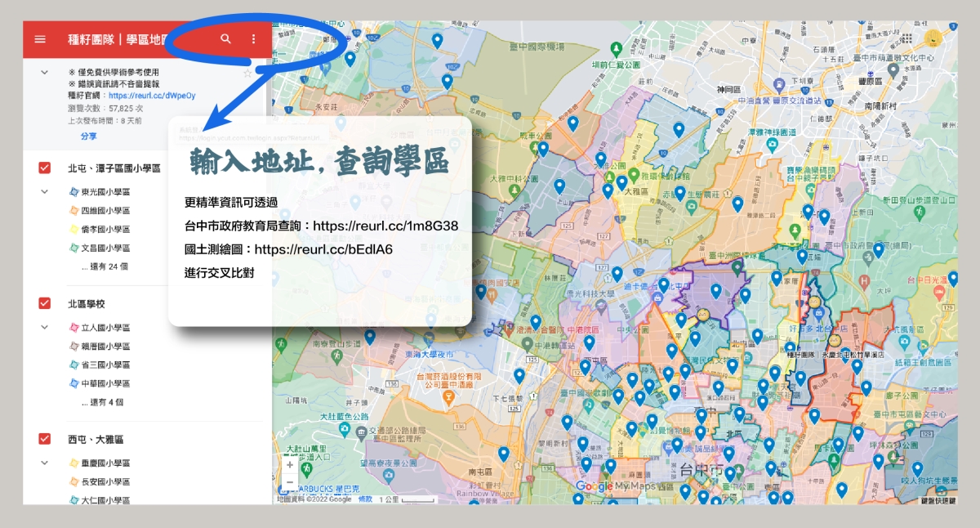Screen dimensions: 980x528
Task: Expand '... 還有 24 個' more items
Action: (x=105, y=266)
